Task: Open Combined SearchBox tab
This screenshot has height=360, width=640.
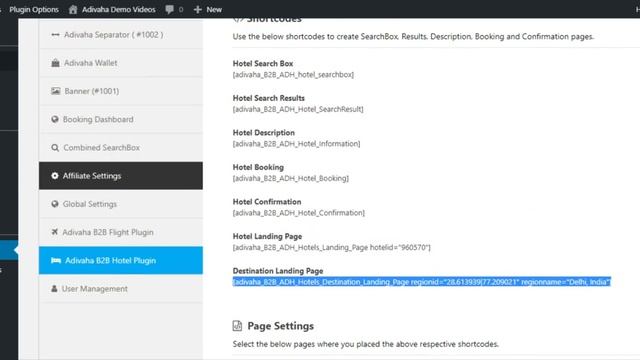Action: tap(121, 147)
